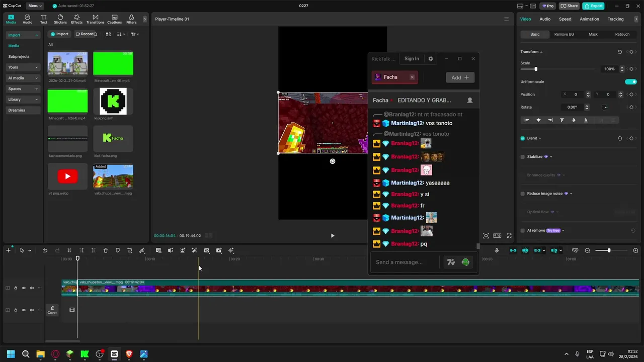The height and width of the screenshot is (362, 644).
Task: Switch to the Speed tab
Action: pos(565,19)
